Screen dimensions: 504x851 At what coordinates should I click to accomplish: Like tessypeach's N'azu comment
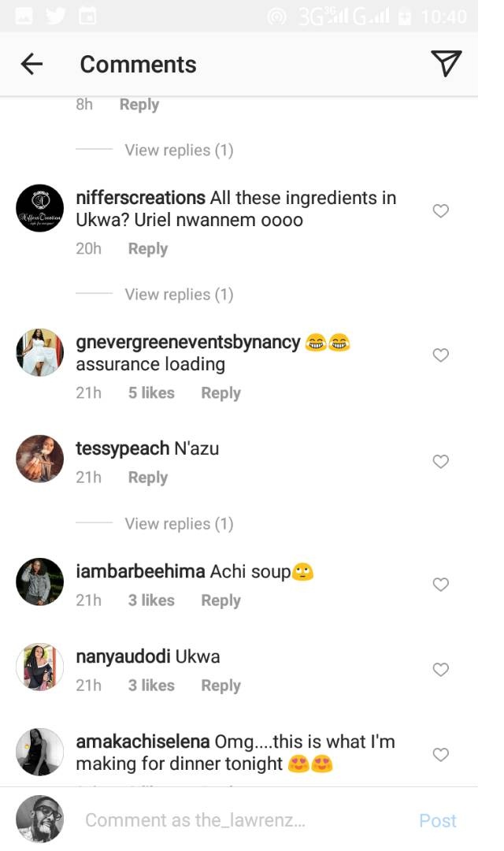click(441, 462)
